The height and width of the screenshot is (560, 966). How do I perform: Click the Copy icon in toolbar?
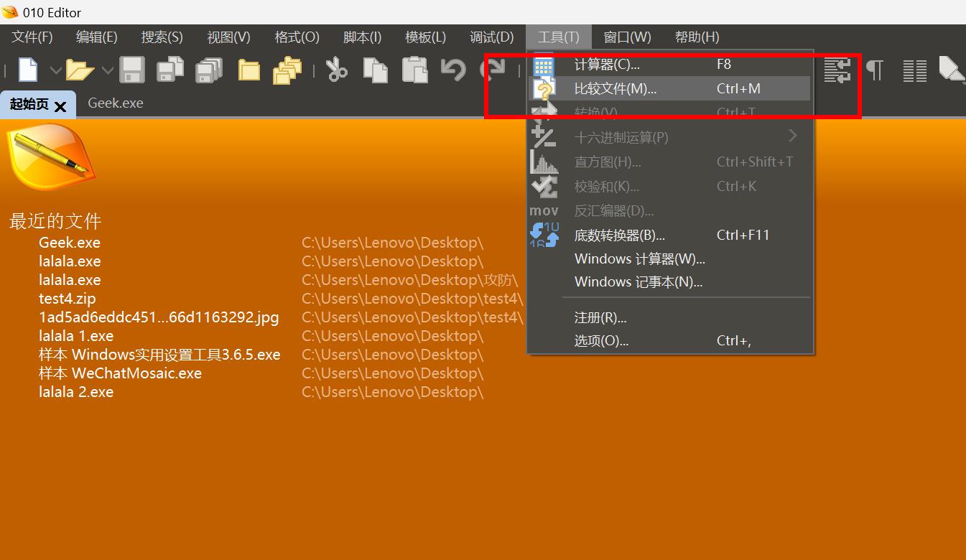coord(375,70)
